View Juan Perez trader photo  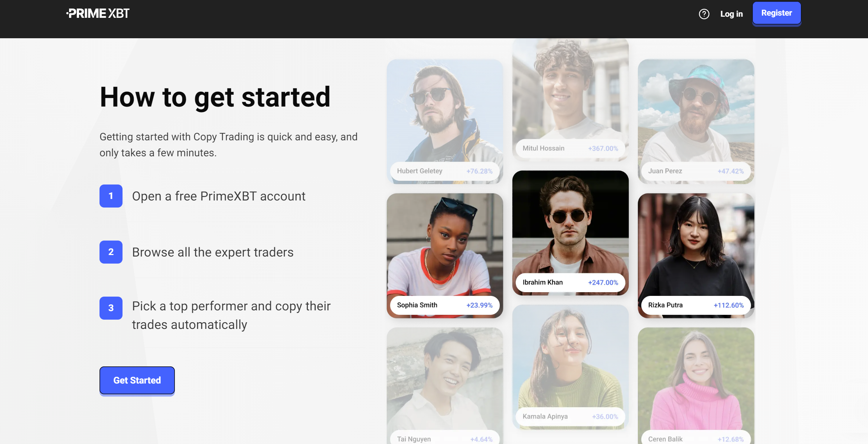point(696,111)
